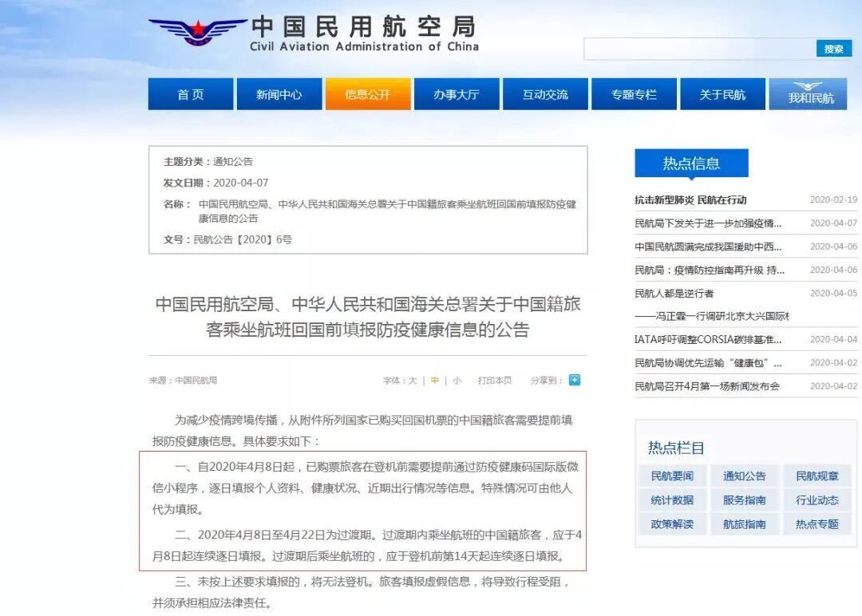Open the 信息公开 navigation tab
This screenshot has width=862, height=616.
368,94
